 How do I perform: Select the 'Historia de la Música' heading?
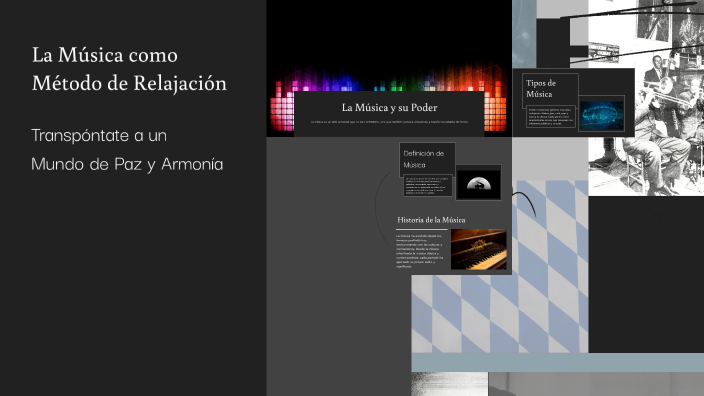pyautogui.click(x=431, y=220)
